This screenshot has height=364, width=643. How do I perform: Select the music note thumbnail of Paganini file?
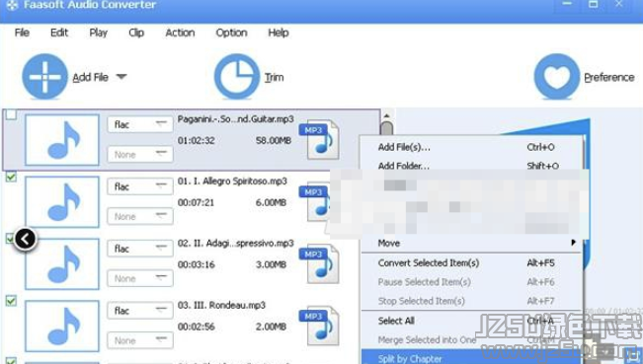(62, 140)
